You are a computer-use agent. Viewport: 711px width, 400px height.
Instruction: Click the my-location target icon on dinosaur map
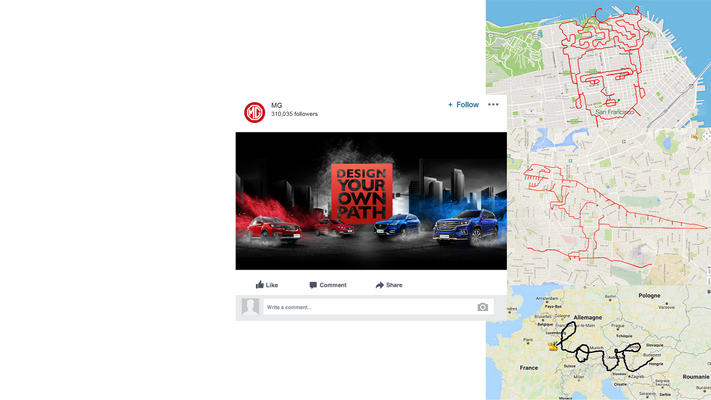click(706, 136)
